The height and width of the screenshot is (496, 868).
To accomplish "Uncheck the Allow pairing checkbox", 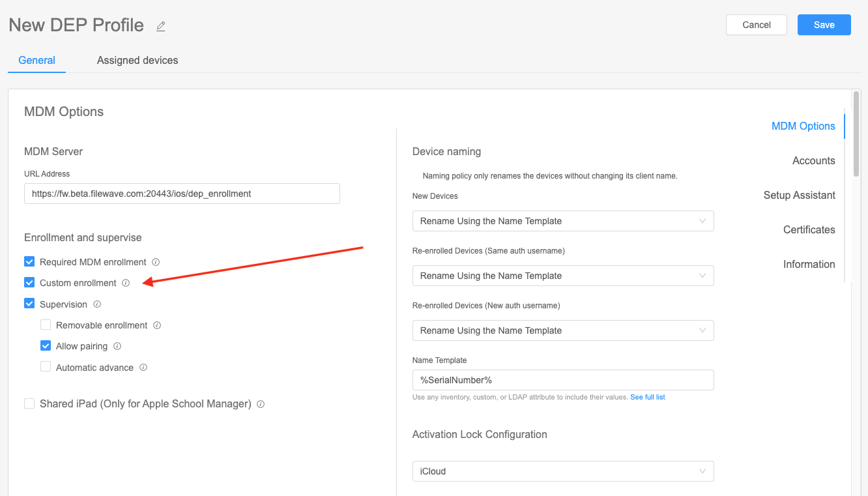I will 46,346.
